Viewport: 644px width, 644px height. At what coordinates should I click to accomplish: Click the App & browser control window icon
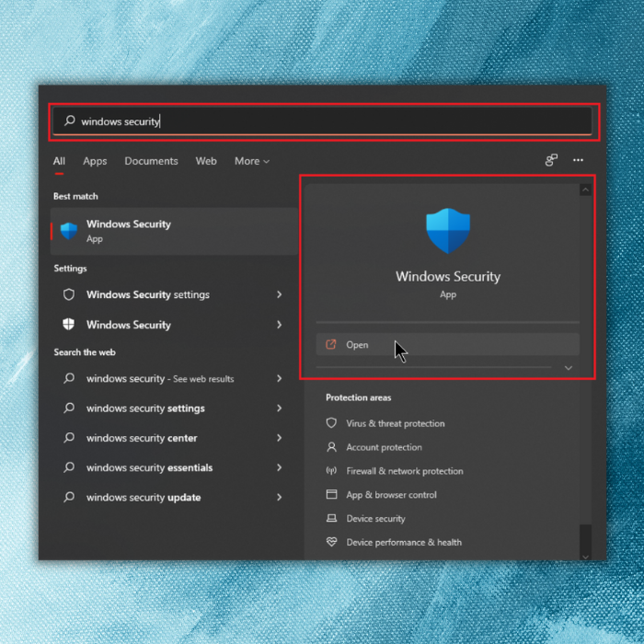(x=331, y=494)
